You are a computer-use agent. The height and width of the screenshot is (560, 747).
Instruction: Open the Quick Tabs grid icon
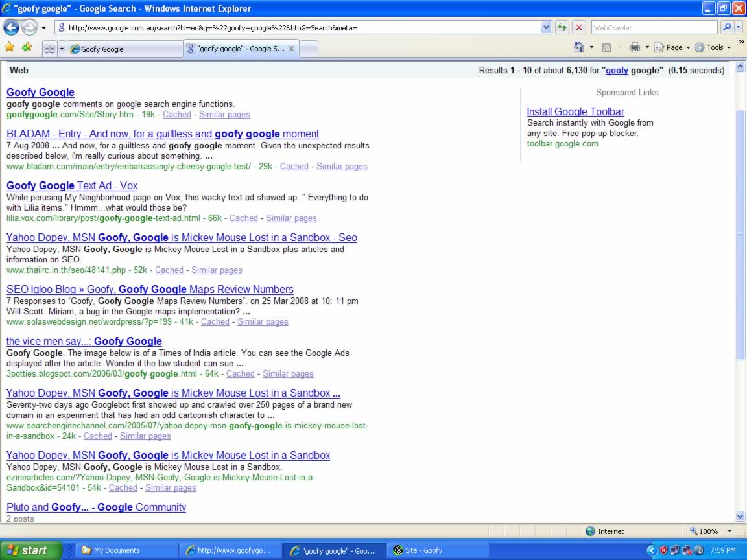(49, 49)
